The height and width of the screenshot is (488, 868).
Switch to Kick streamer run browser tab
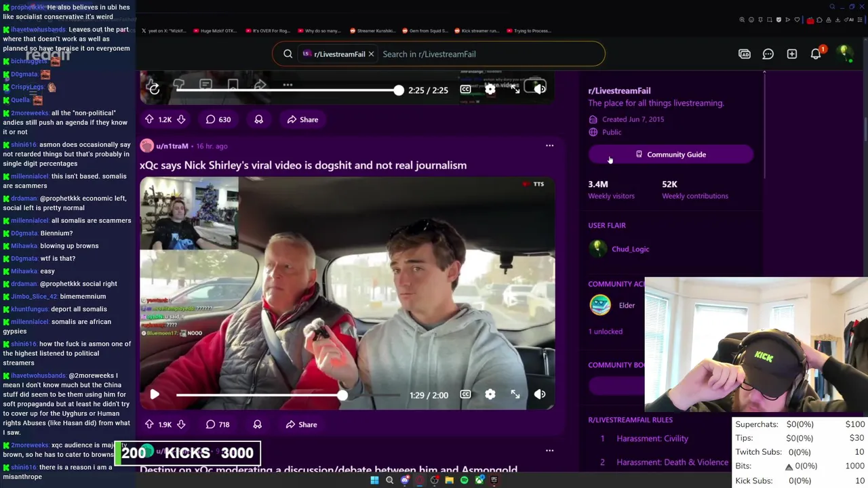tap(478, 30)
